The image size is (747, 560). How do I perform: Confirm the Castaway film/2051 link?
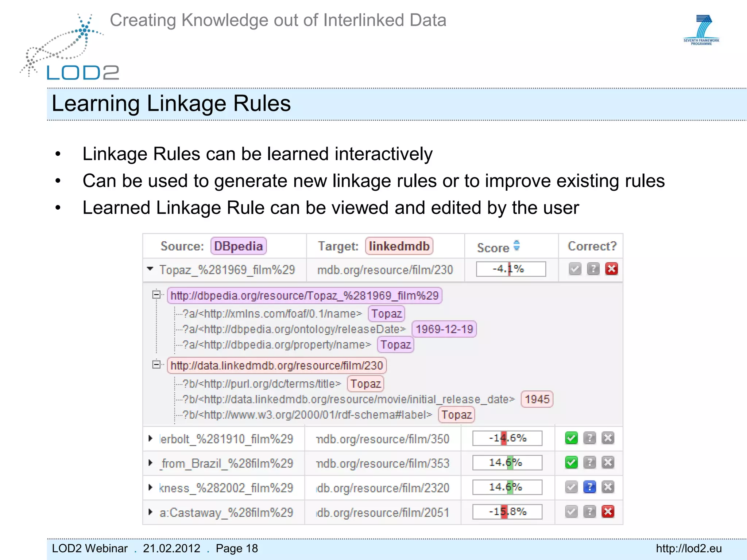[571, 512]
